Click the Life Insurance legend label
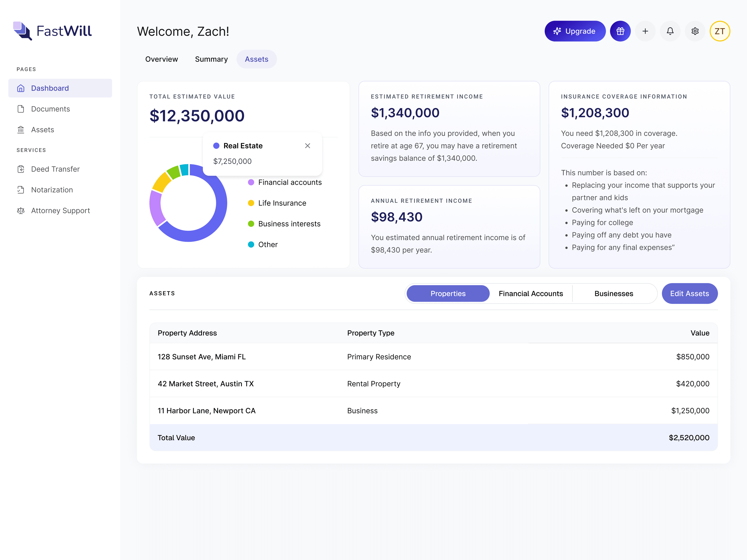747x560 pixels. pos(282,203)
